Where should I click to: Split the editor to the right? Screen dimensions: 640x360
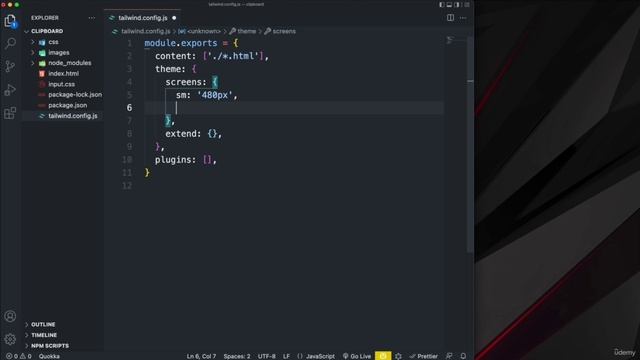pos(450,18)
